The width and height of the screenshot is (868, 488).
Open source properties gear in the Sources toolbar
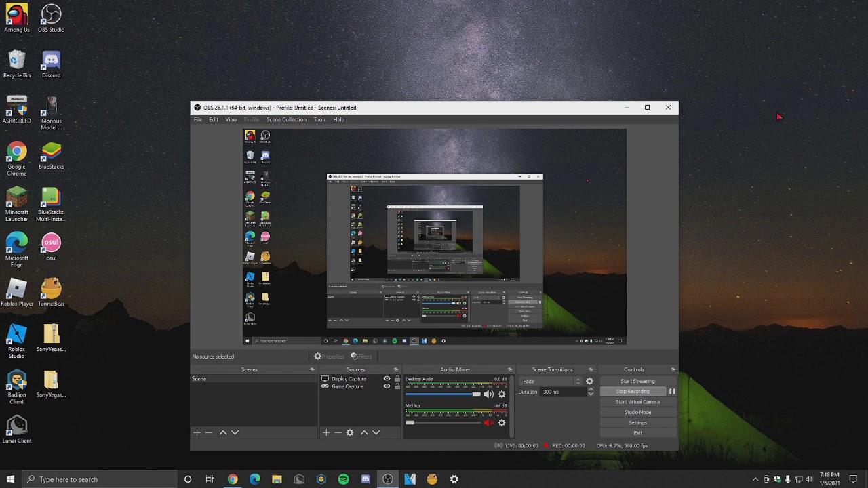[x=350, y=432]
